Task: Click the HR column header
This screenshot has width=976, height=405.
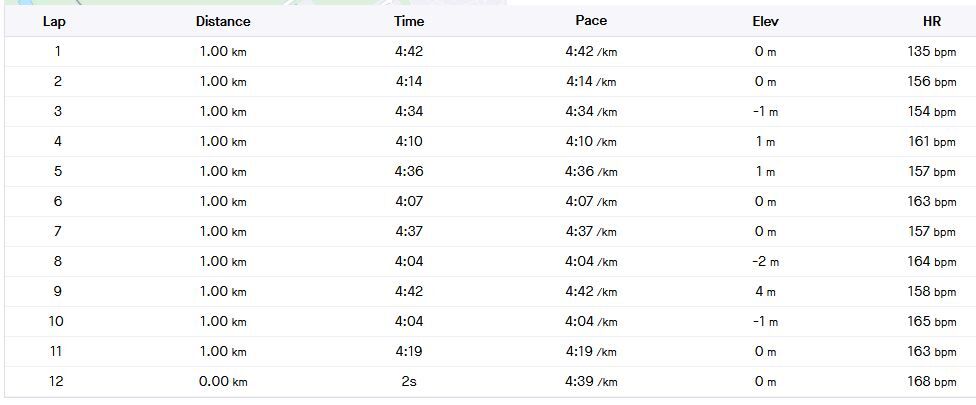Action: click(932, 21)
